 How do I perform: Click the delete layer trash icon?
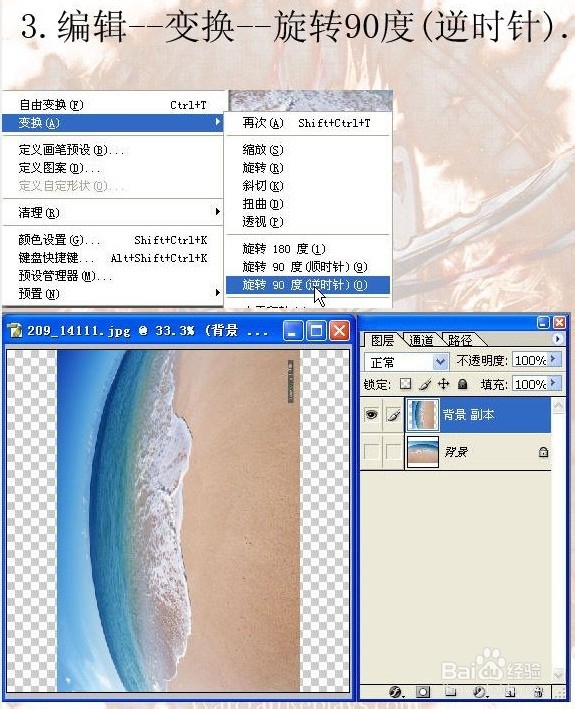(x=538, y=692)
